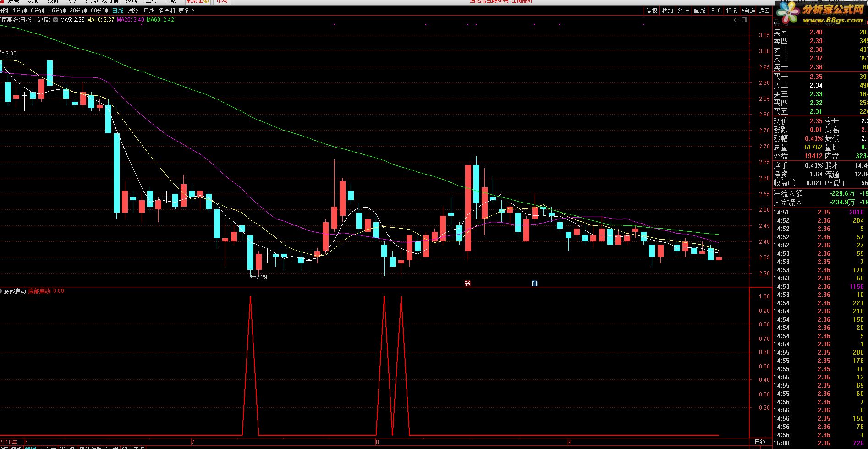The height and width of the screenshot is (449, 868).
Task: Click the MA10: 2.37 label
Action: click(100, 20)
